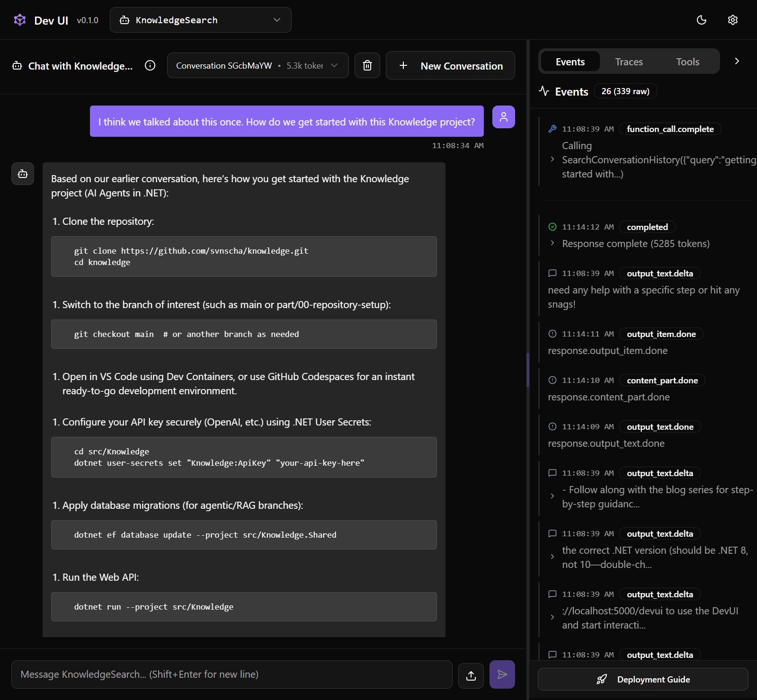Open settings via the gear icon
757x700 pixels.
point(732,20)
